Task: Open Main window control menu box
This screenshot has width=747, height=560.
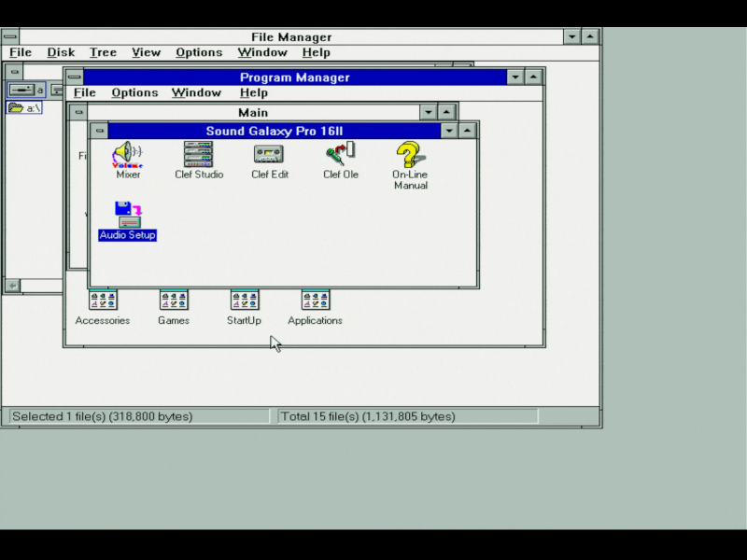Action: 78,112
